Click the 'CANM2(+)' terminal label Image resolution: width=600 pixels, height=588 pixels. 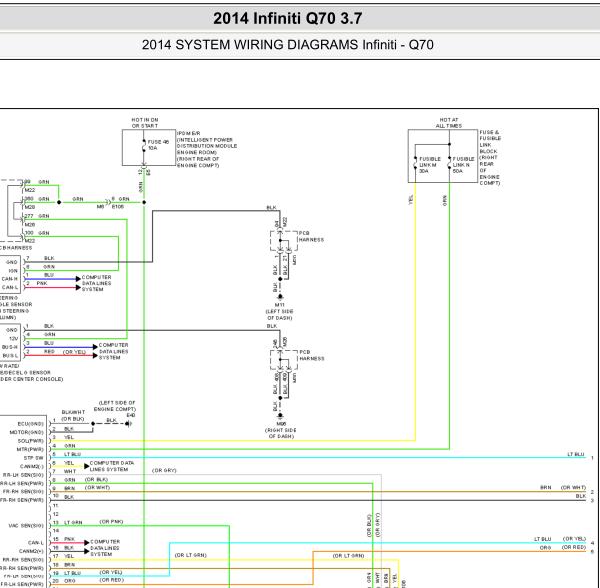[x=31, y=551]
